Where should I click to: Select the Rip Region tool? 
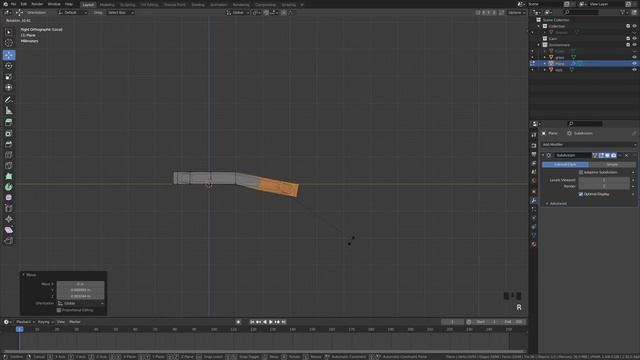[x=9, y=241]
